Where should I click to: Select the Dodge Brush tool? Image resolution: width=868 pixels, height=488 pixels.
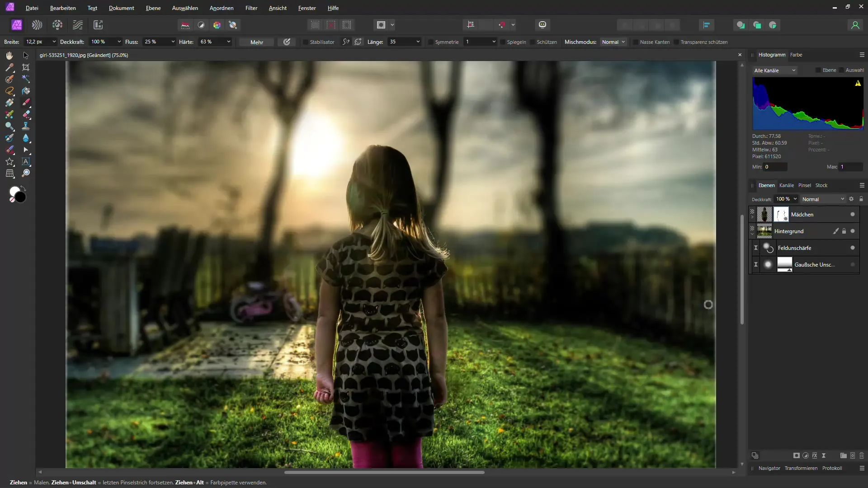9,126
